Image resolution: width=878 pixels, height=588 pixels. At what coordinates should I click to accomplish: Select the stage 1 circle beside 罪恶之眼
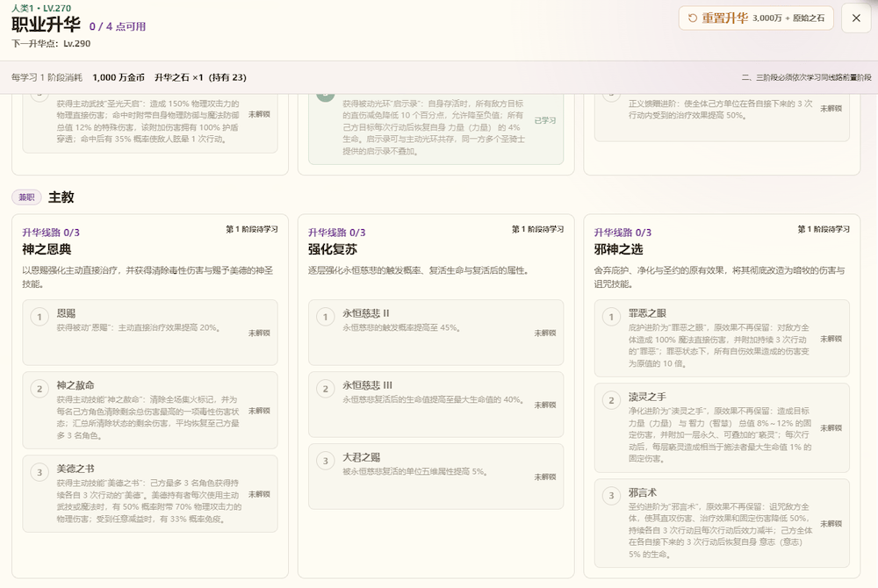tap(611, 317)
